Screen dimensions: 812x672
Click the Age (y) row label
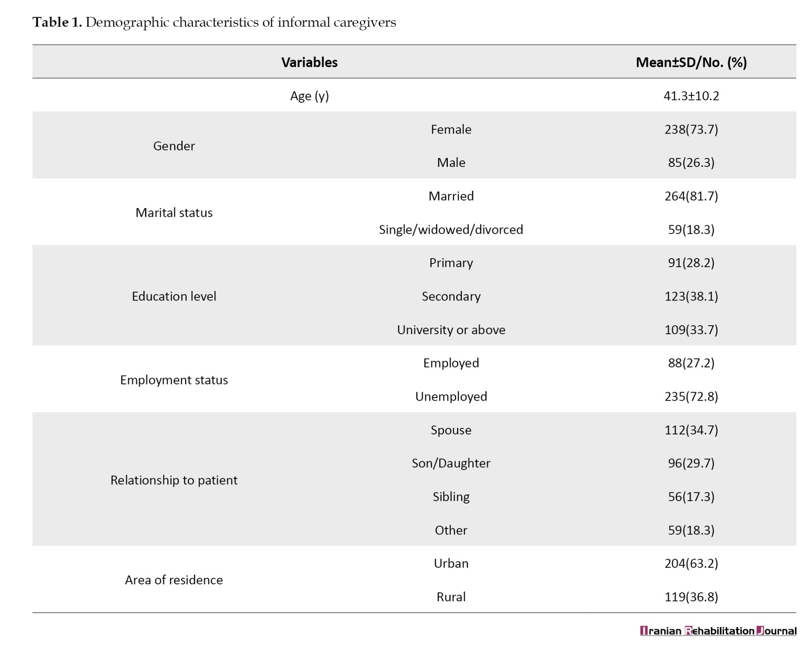pyautogui.click(x=309, y=96)
